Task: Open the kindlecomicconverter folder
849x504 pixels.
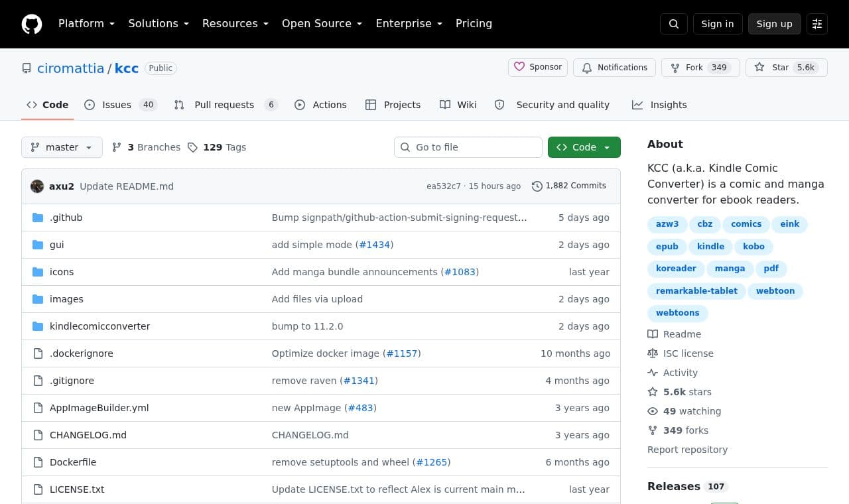Action: click(x=99, y=326)
